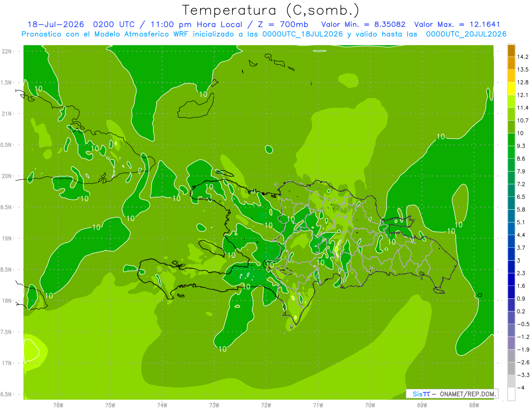Click the 70W longitude axis label
The width and height of the screenshot is (532, 411).
pyautogui.click(x=370, y=404)
